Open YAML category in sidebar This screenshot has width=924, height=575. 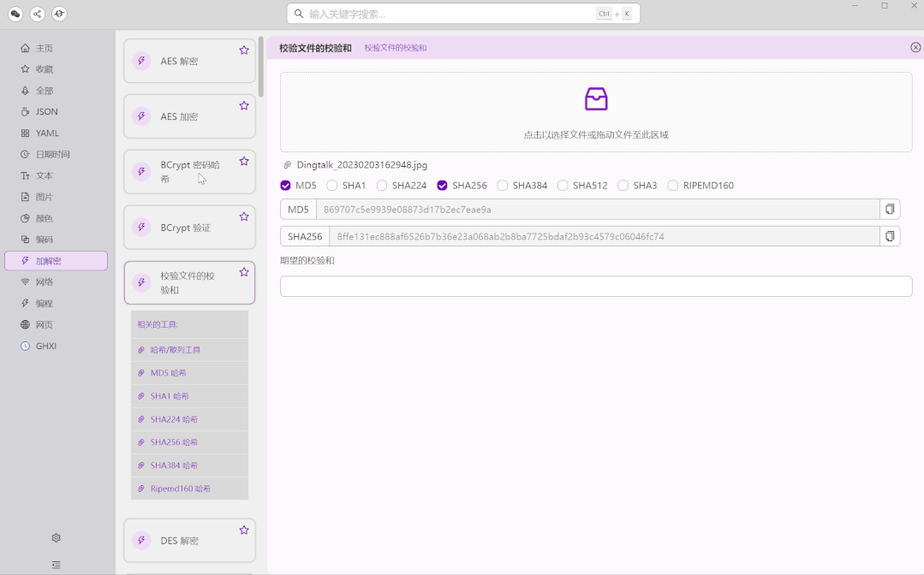click(56, 133)
